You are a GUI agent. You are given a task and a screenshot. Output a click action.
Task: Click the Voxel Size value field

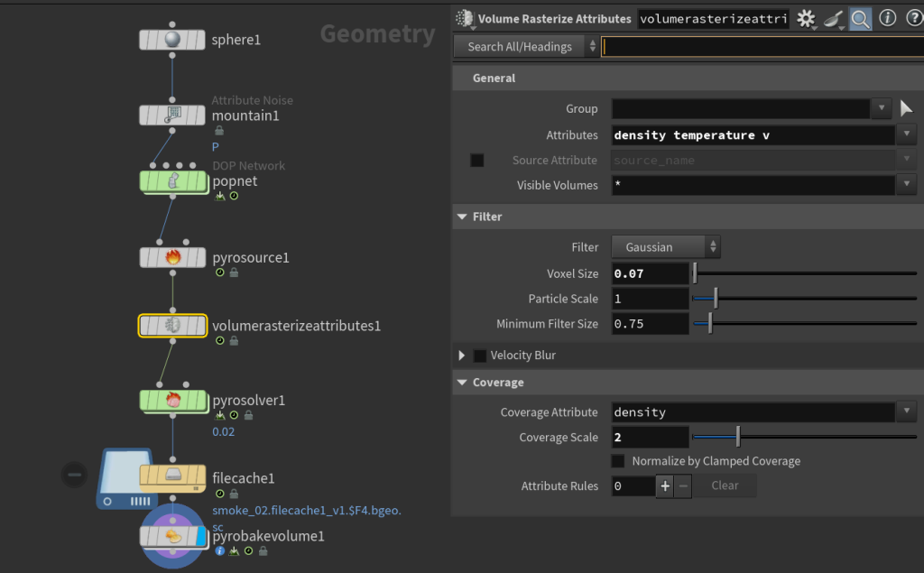650,273
